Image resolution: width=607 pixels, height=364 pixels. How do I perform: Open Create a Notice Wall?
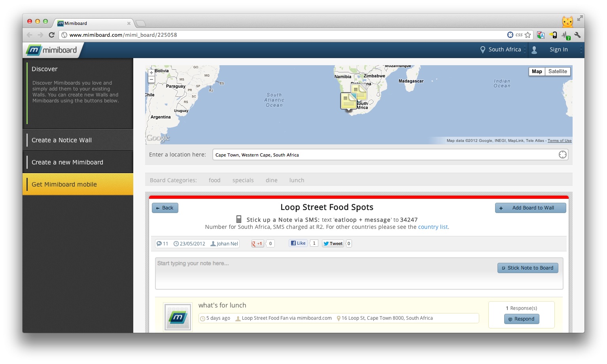78,140
